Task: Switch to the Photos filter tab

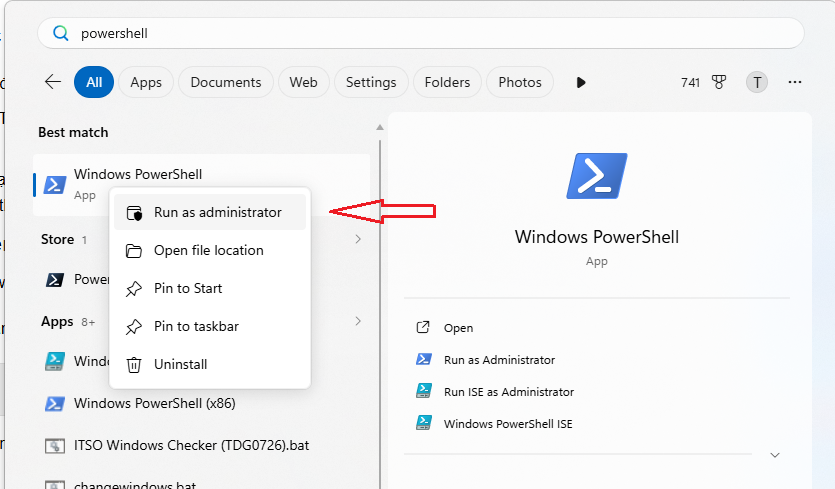Action: click(x=520, y=82)
